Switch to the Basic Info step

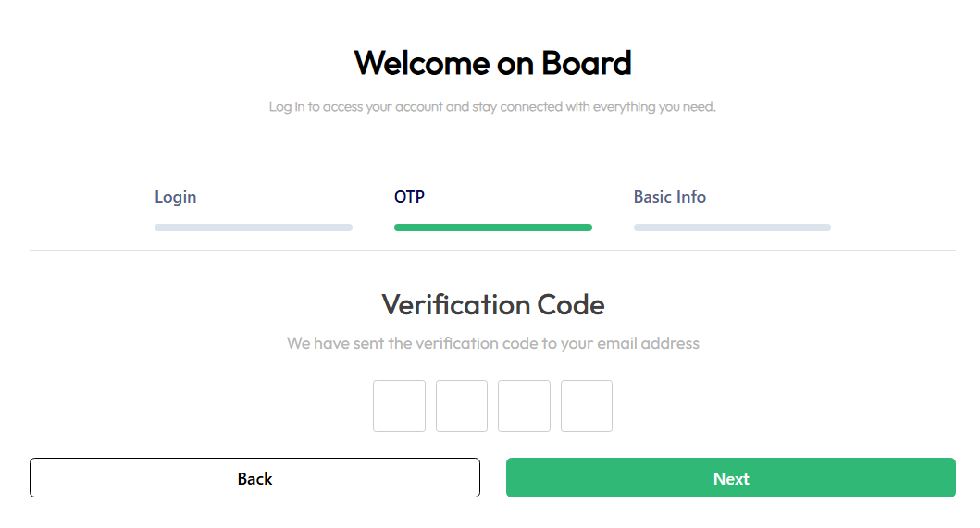pyautogui.click(x=669, y=197)
